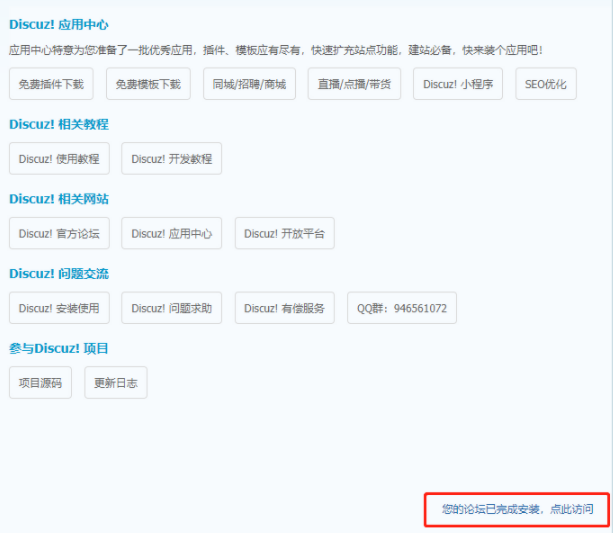Click the 直播/点播/带货 button
The image size is (613, 533).
pos(354,84)
